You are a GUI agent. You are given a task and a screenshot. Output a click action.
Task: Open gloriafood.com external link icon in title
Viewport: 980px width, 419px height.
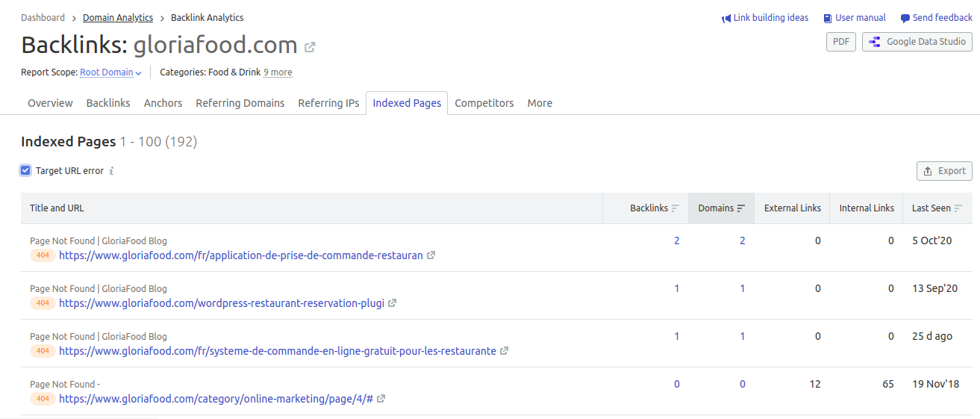click(x=310, y=47)
